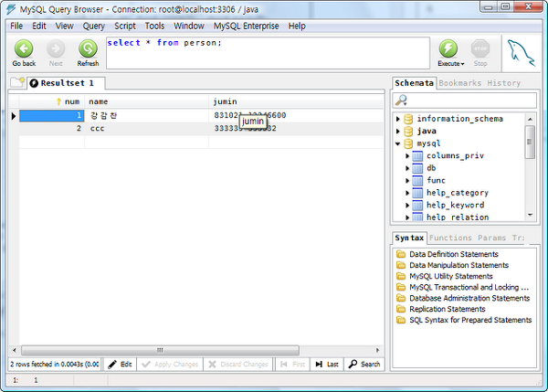This screenshot has height=392, width=548.
Task: Open the Script menu
Action: [125, 26]
